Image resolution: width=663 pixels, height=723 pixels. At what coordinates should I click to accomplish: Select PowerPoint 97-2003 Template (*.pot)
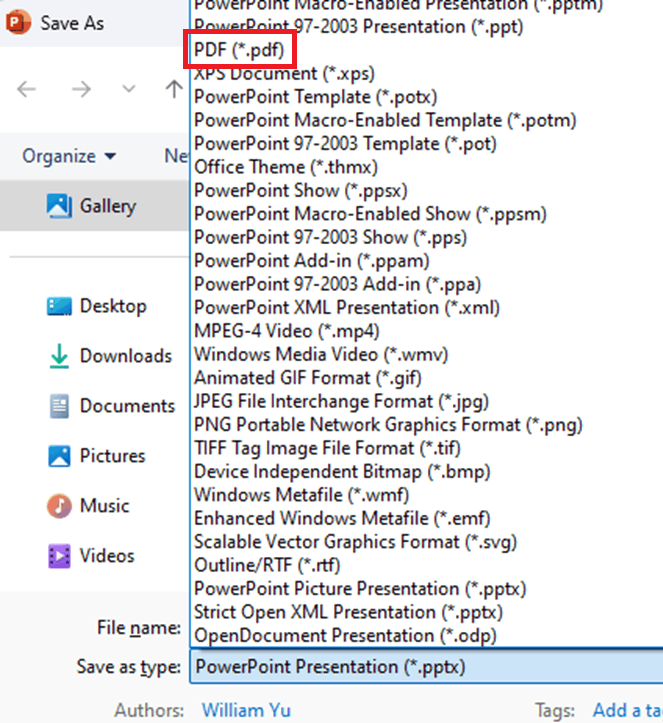tap(345, 144)
